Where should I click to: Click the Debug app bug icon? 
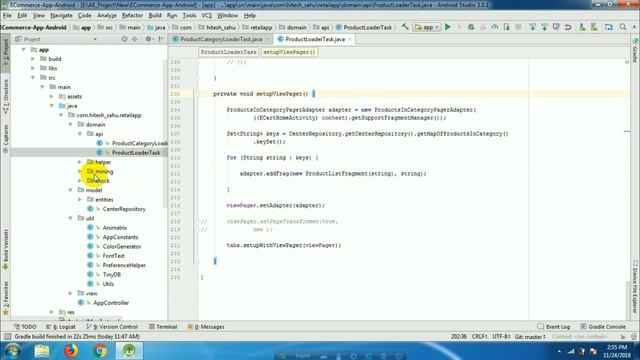[x=471, y=27]
